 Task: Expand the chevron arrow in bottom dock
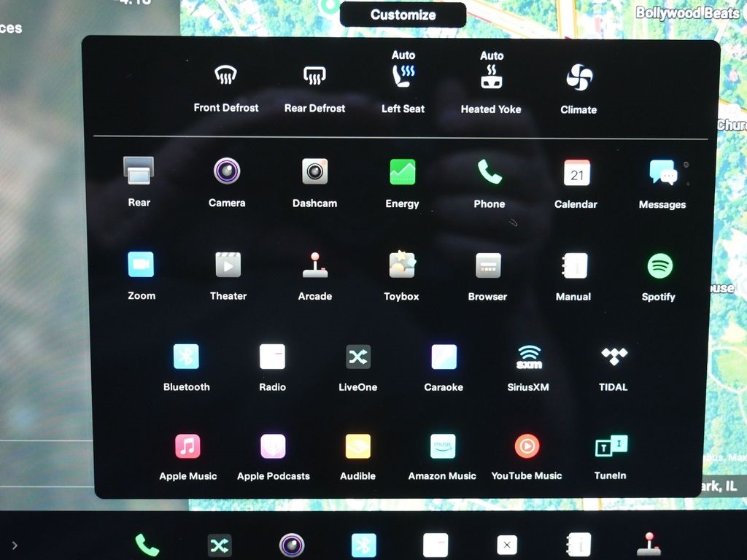pyautogui.click(x=15, y=545)
